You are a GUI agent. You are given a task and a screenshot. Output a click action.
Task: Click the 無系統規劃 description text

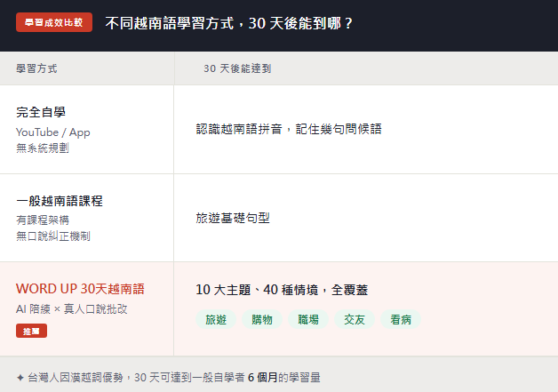point(43,148)
